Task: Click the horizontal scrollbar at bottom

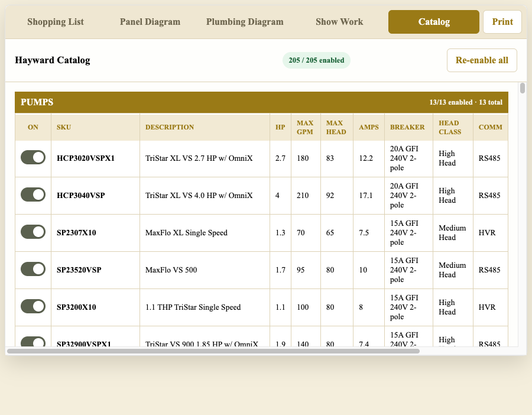Action: coord(213,351)
